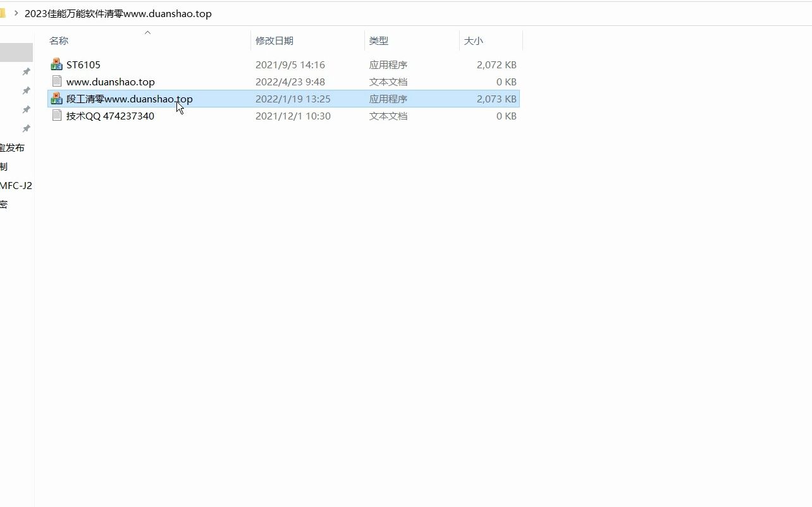Image resolution: width=812 pixels, height=507 pixels.
Task: Select file name ST6105
Action: click(x=83, y=64)
